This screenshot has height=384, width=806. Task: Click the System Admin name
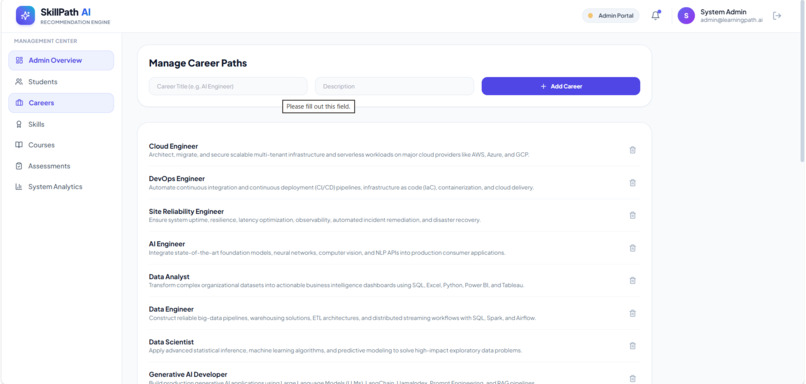point(723,12)
